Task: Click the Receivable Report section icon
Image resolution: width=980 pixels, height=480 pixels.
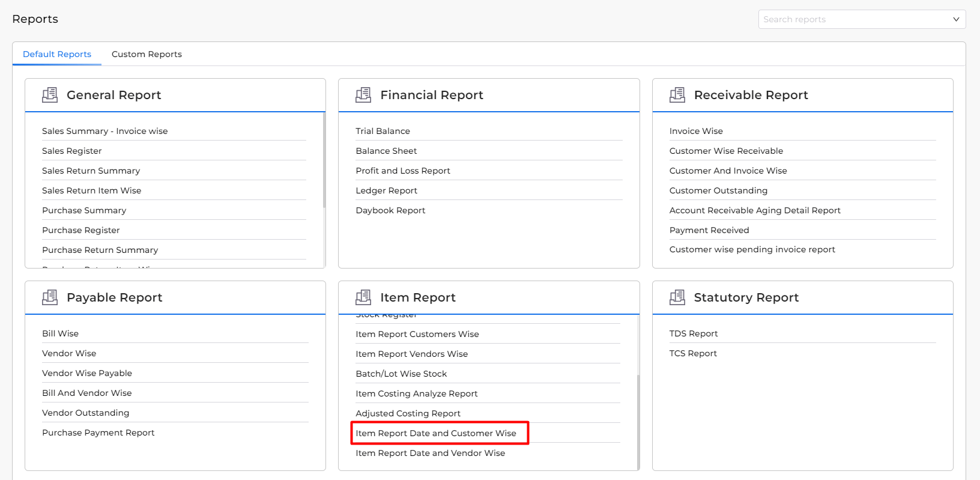Action: 677,95
